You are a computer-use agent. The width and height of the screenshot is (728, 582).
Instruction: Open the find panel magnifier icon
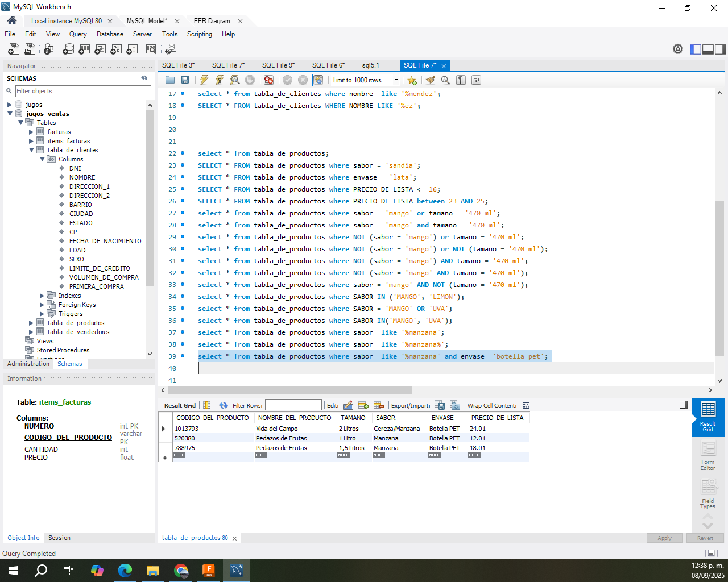(x=446, y=80)
